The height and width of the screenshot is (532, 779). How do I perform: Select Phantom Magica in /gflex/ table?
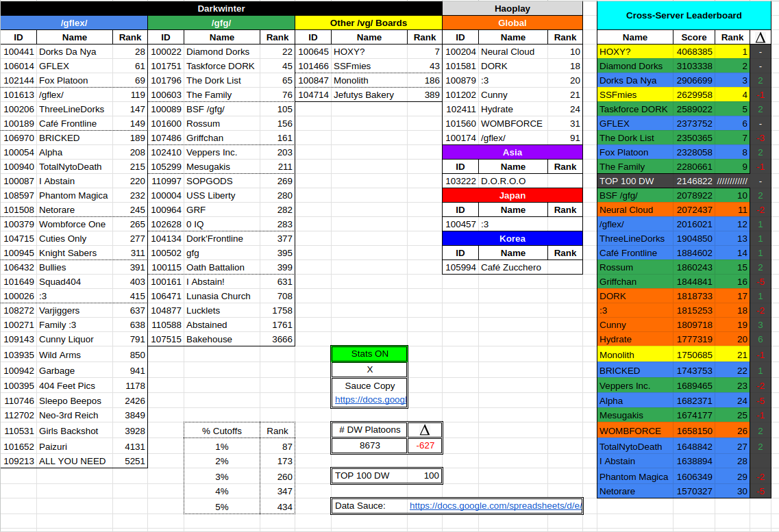75,196
